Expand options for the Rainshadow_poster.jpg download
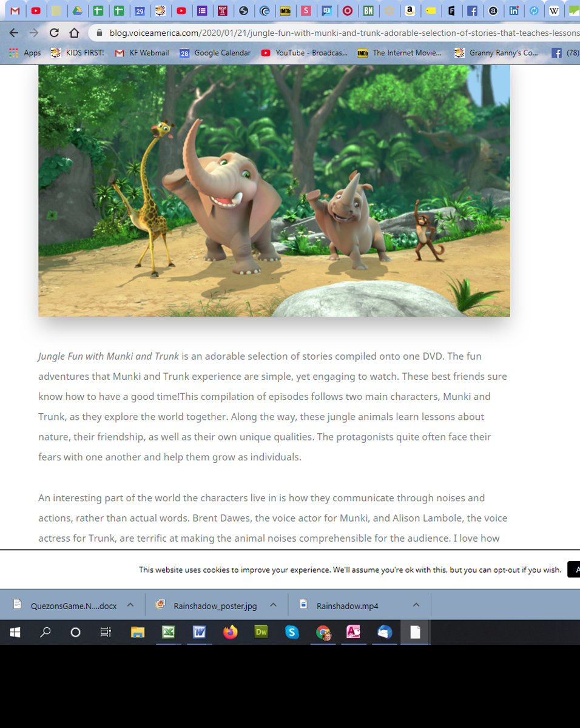This screenshot has height=728, width=580. tap(273, 605)
